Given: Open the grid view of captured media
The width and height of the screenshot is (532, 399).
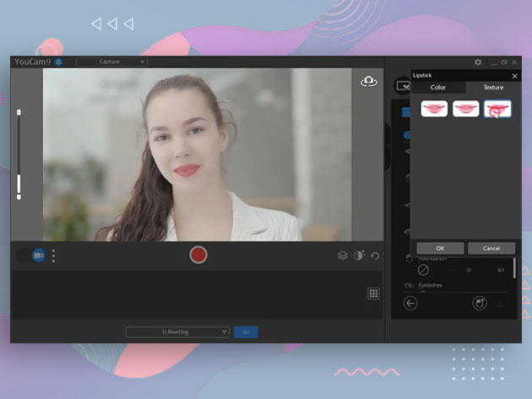Looking at the screenshot, I should click(373, 294).
